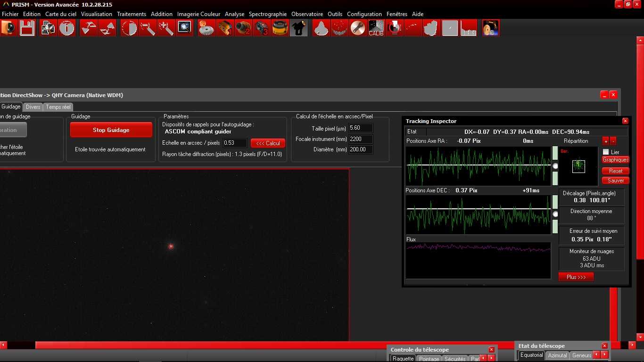644x362 pixels.
Task: Click the RA axis slider knob
Action: click(555, 166)
